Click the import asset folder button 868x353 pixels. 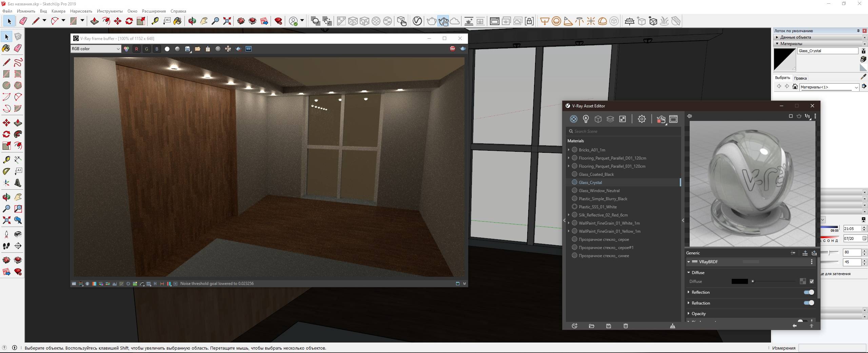click(592, 326)
